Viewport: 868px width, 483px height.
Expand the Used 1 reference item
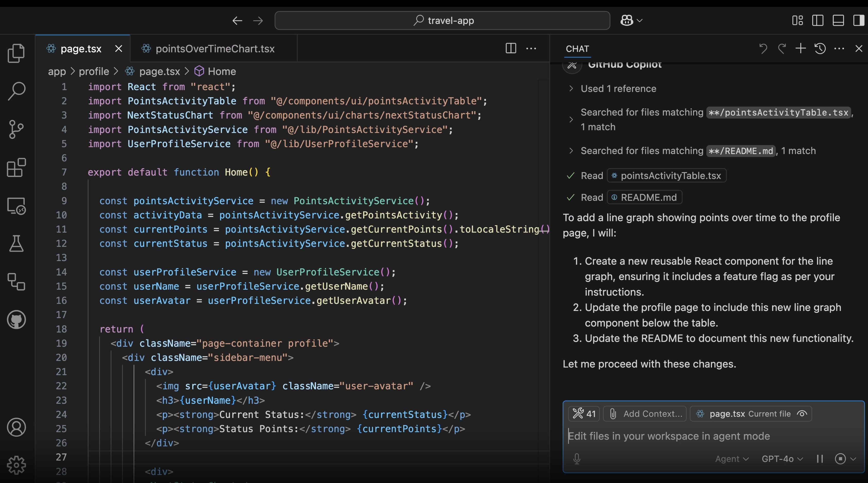(x=618, y=88)
